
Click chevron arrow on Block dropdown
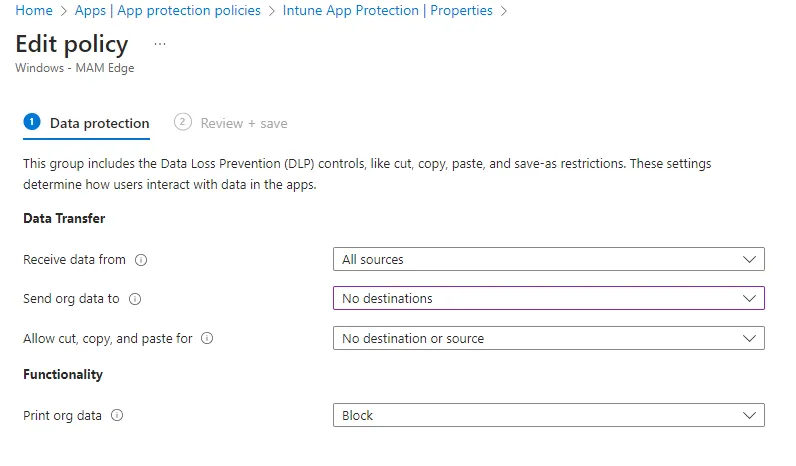tap(750, 416)
